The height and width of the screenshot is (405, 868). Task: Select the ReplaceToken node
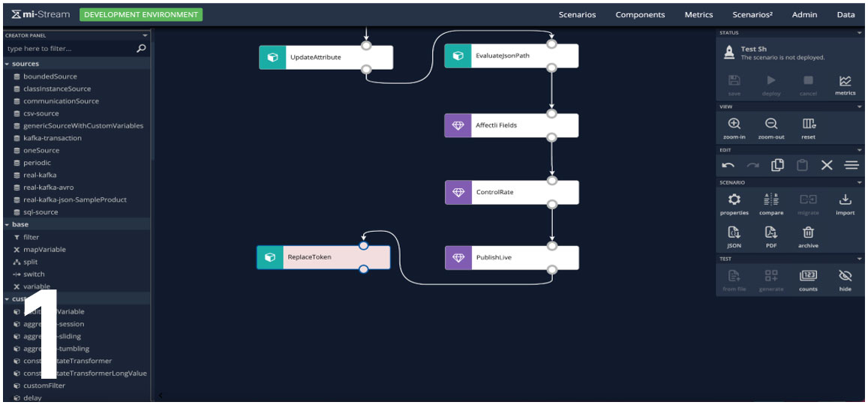click(323, 257)
